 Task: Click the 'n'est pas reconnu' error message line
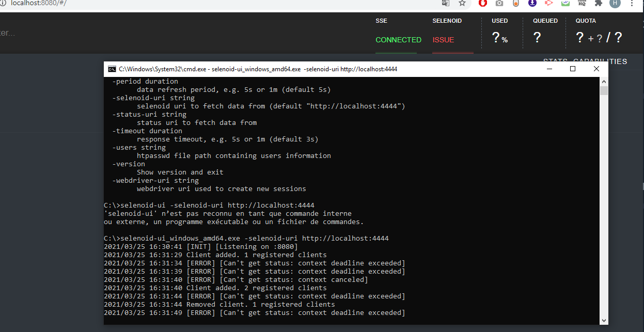[x=228, y=214]
